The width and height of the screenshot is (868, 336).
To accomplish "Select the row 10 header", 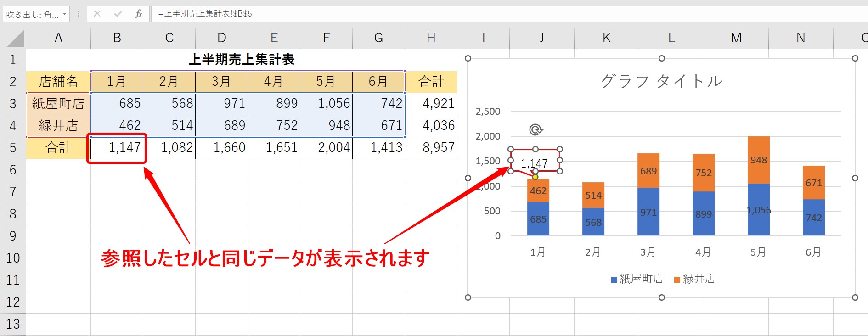I will [13, 258].
